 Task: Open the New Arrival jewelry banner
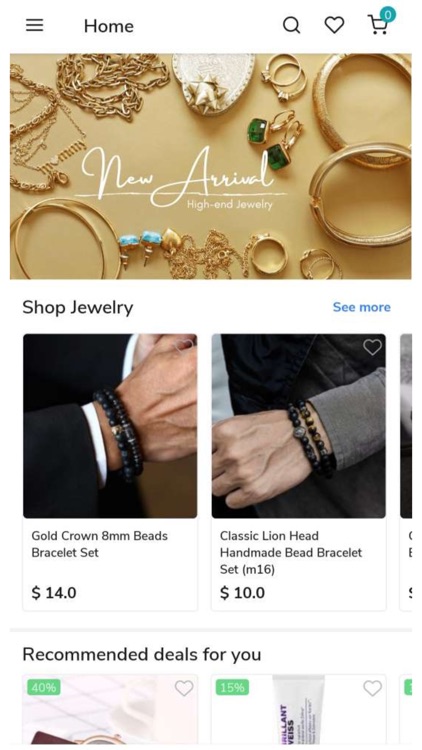click(211, 166)
